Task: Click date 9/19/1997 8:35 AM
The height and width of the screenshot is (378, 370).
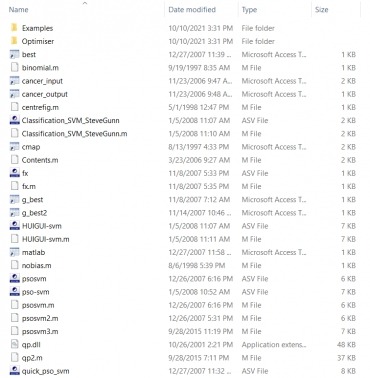Action: click(x=199, y=68)
